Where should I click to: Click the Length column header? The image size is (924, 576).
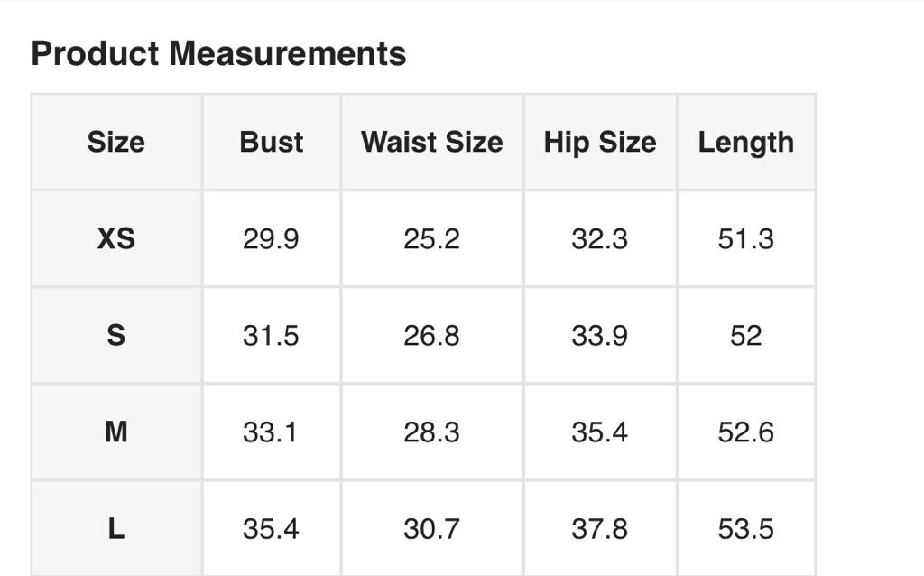pyautogui.click(x=745, y=143)
